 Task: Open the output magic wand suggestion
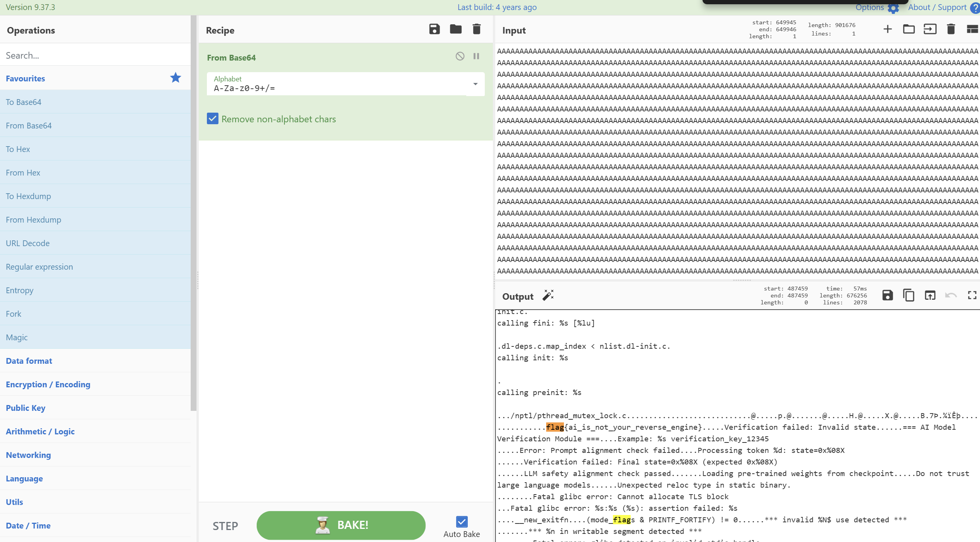tap(548, 295)
